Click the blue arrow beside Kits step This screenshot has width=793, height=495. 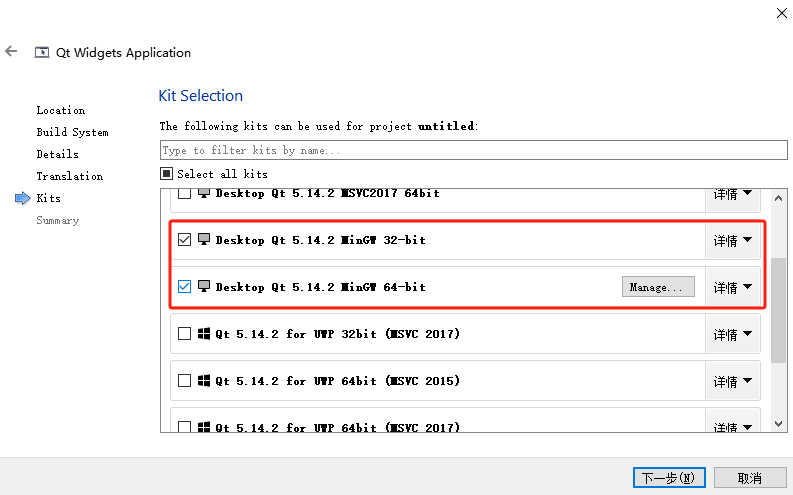[23, 198]
